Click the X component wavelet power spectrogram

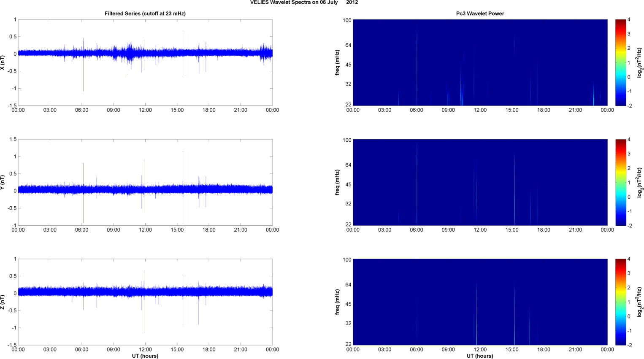coord(480,62)
